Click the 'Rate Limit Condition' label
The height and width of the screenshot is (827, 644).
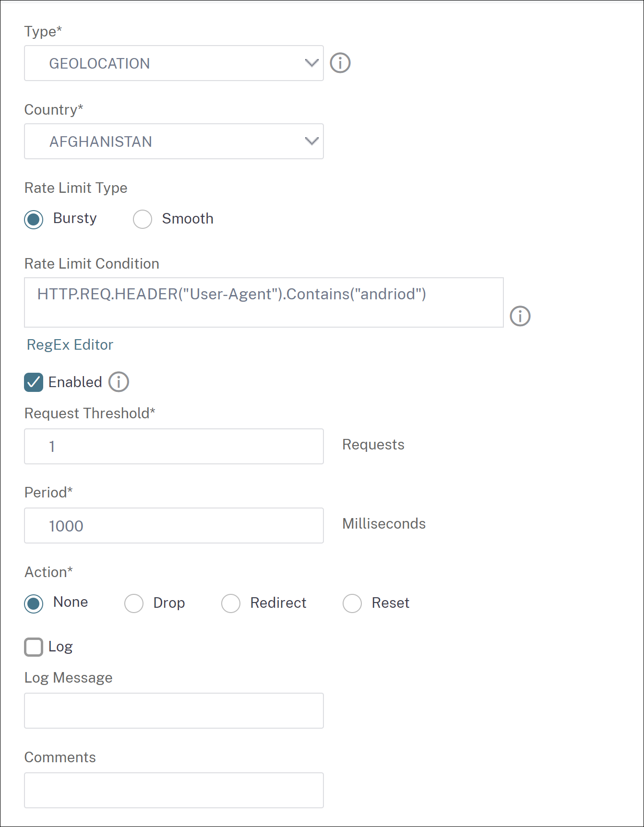click(x=92, y=263)
